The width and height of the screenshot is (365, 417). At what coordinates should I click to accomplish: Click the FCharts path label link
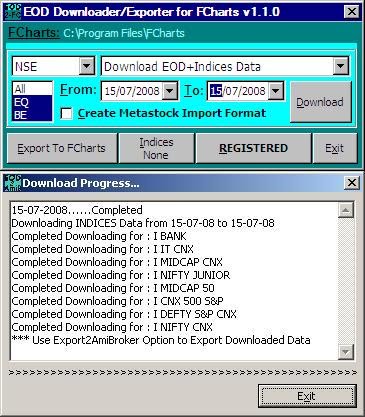coord(33,33)
